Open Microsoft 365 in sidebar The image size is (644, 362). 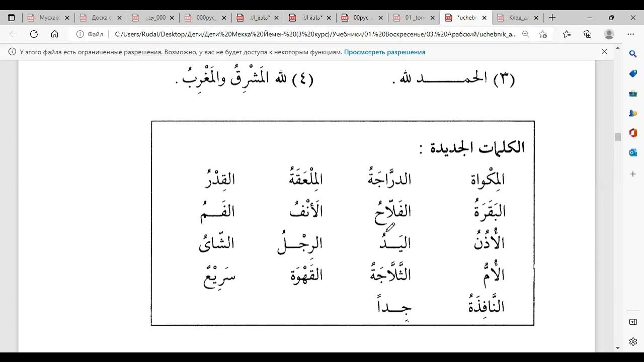pyautogui.click(x=633, y=133)
